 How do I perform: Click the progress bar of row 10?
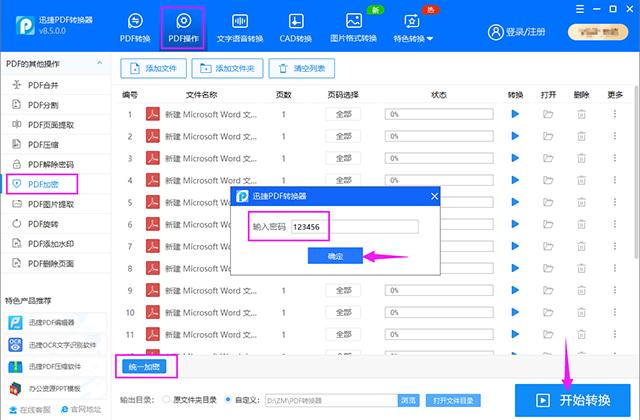(439, 312)
